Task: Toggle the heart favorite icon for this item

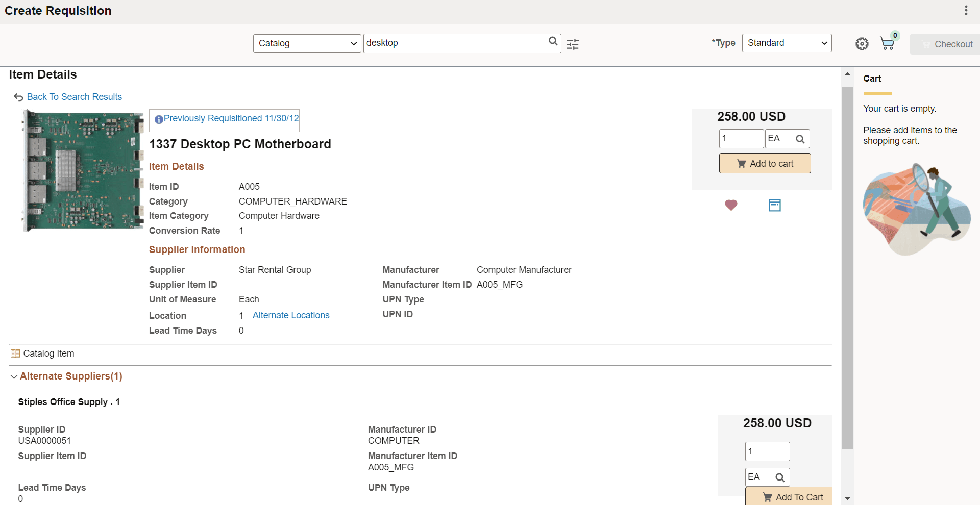Action: [x=731, y=205]
